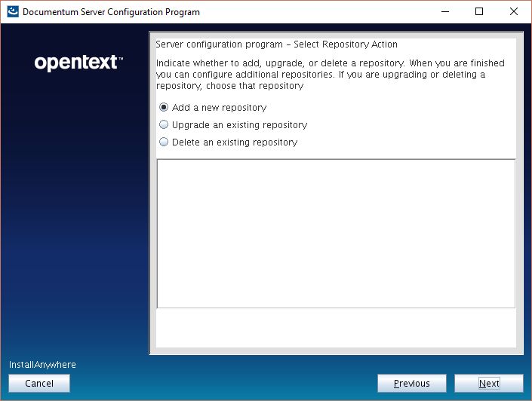Click the 'Upgrade an existing repository' label text
532x401 pixels.
click(x=239, y=125)
